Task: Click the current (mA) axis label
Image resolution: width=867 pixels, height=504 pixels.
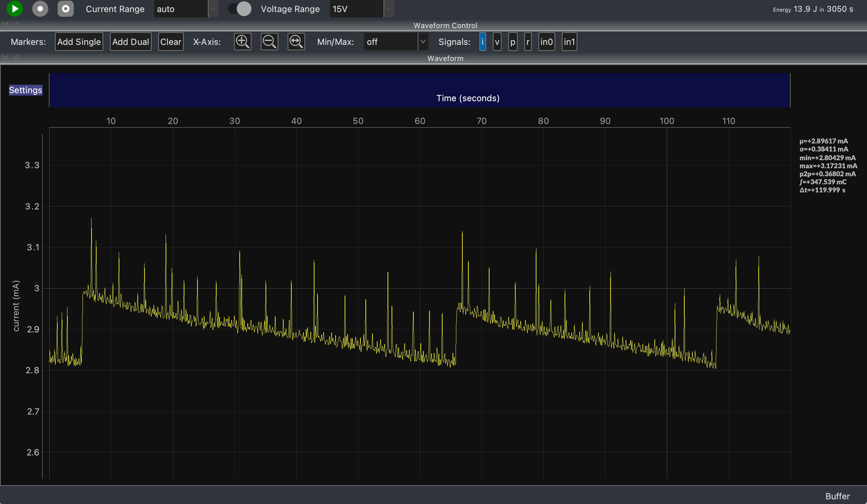Action: 16,306
